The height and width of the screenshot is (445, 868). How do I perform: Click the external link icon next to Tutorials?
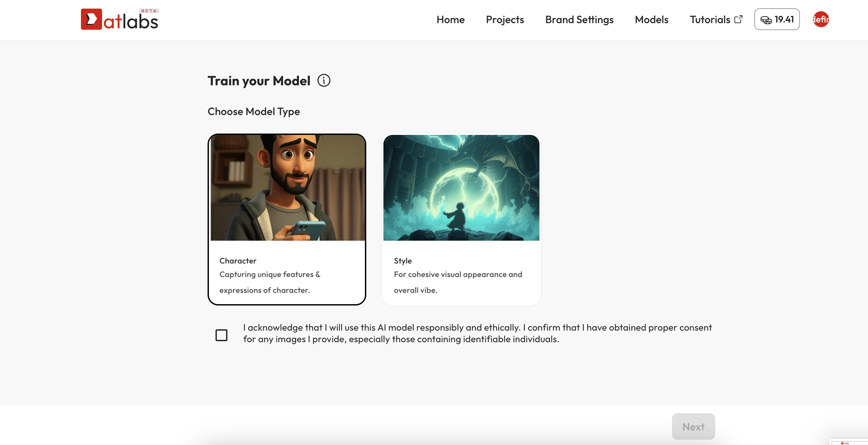point(738,19)
